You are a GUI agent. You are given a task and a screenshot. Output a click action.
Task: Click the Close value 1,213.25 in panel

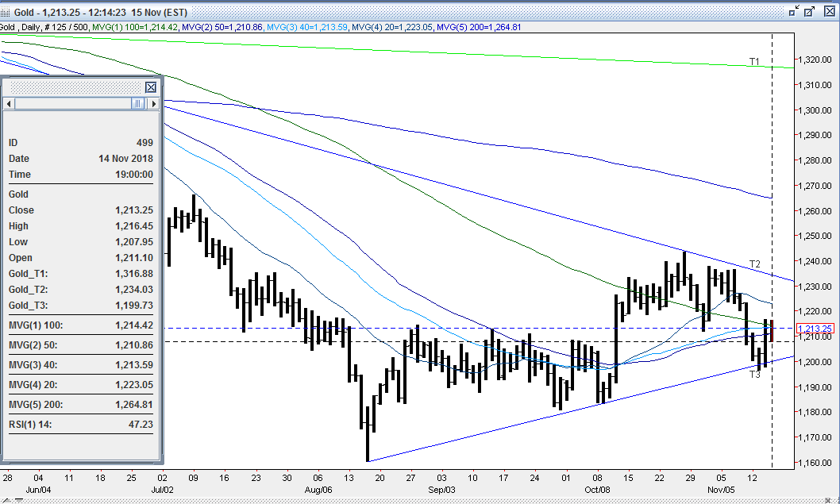[x=134, y=210]
